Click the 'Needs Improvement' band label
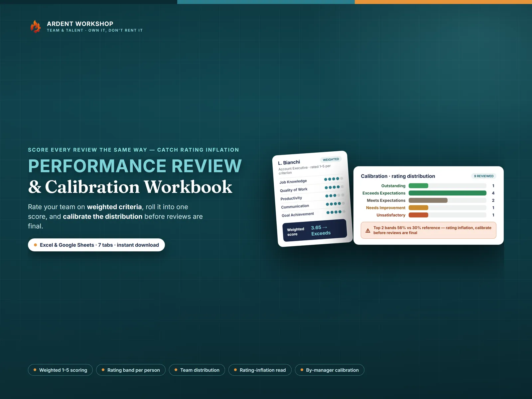The width and height of the screenshot is (532, 399). [386, 208]
